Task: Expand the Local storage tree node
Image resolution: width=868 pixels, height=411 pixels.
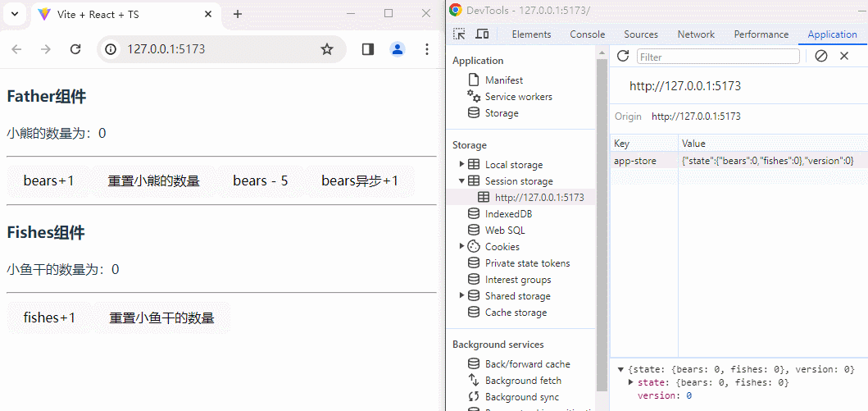Action: pyautogui.click(x=462, y=164)
